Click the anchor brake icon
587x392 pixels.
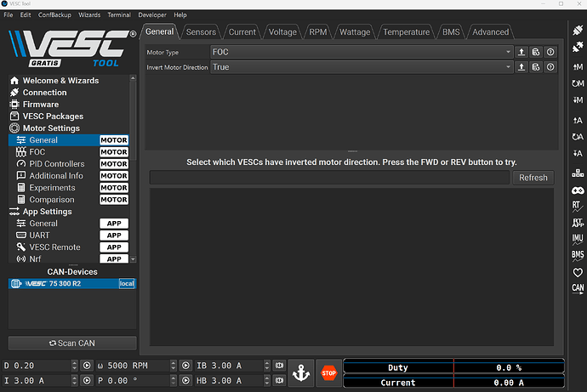tap(299, 372)
